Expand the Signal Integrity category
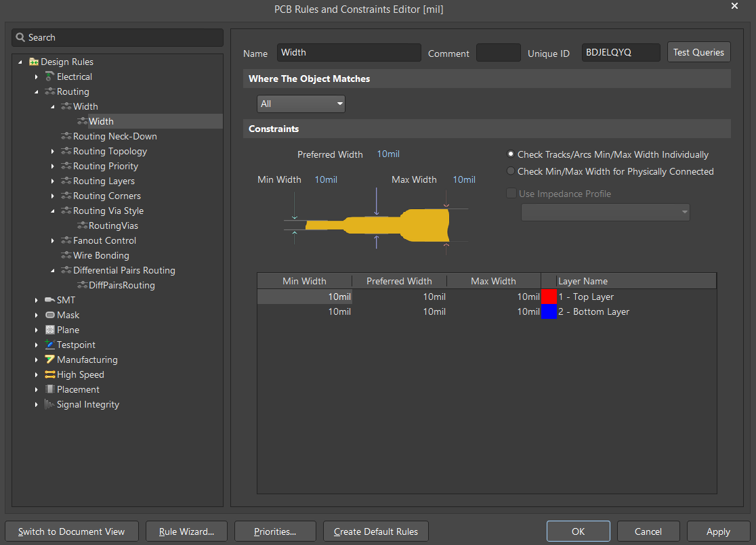 point(36,404)
